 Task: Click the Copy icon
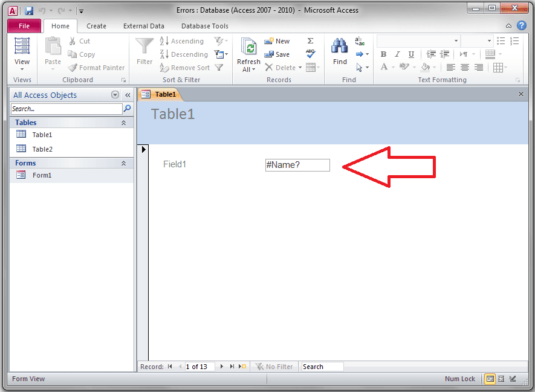[73, 54]
